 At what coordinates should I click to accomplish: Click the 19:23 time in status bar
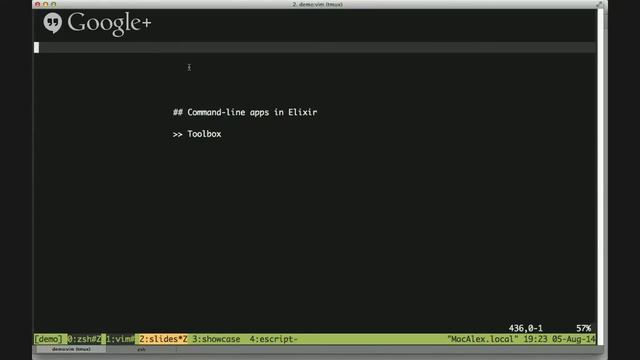tap(535, 339)
